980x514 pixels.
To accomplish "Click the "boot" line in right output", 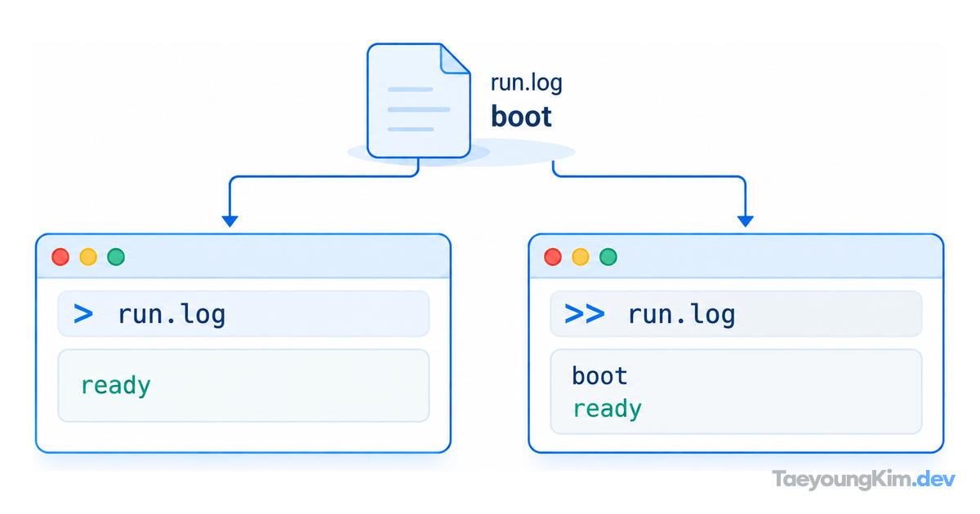I will [x=600, y=376].
